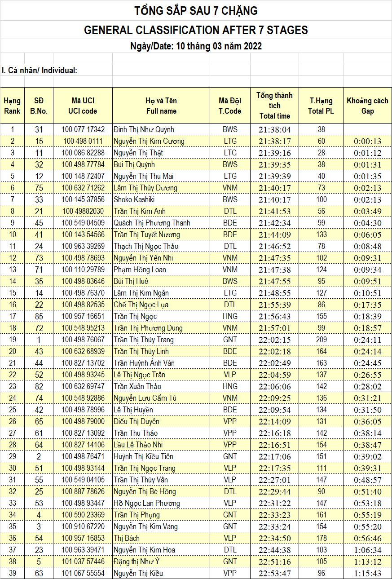This screenshot has height=579, width=392.
Task: Select UCI code cell '100 086 82288'
Action: tap(83, 153)
